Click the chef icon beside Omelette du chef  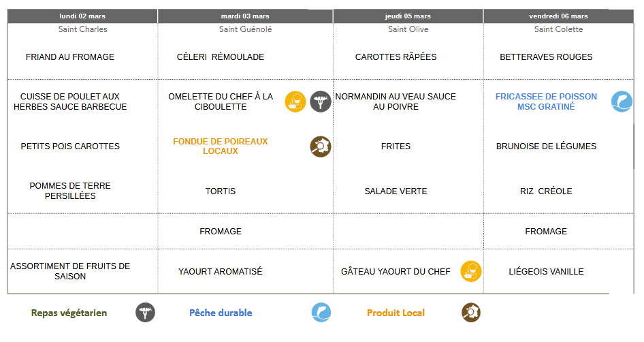click(x=295, y=102)
